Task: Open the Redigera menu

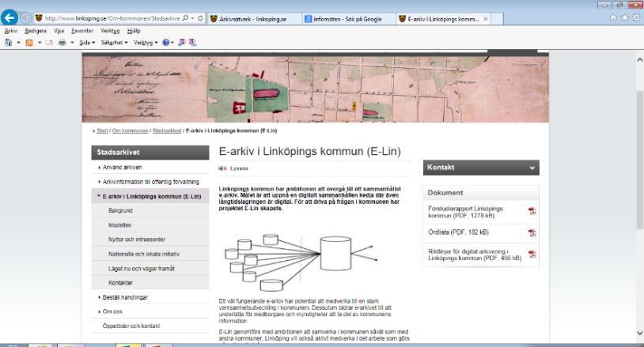Action: click(x=36, y=31)
